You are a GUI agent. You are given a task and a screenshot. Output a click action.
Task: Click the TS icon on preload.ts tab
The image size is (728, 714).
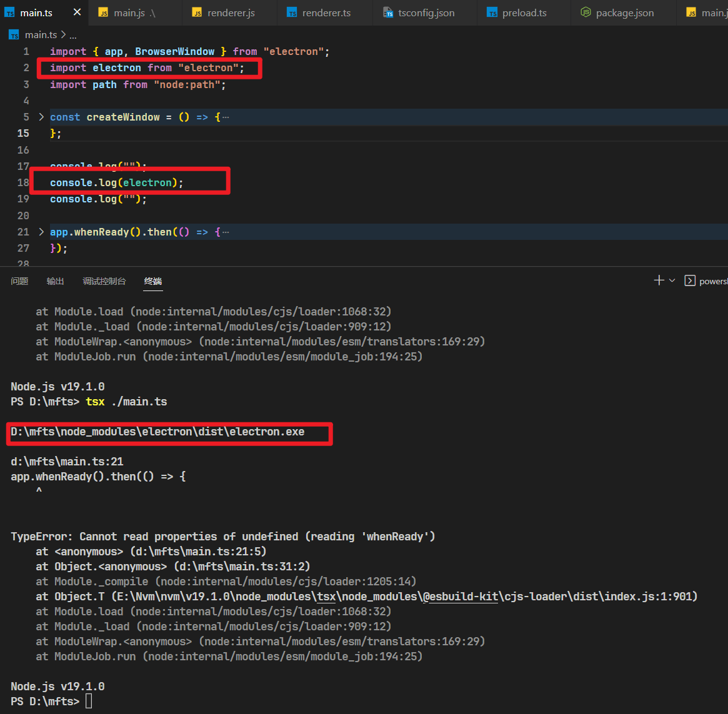(492, 13)
